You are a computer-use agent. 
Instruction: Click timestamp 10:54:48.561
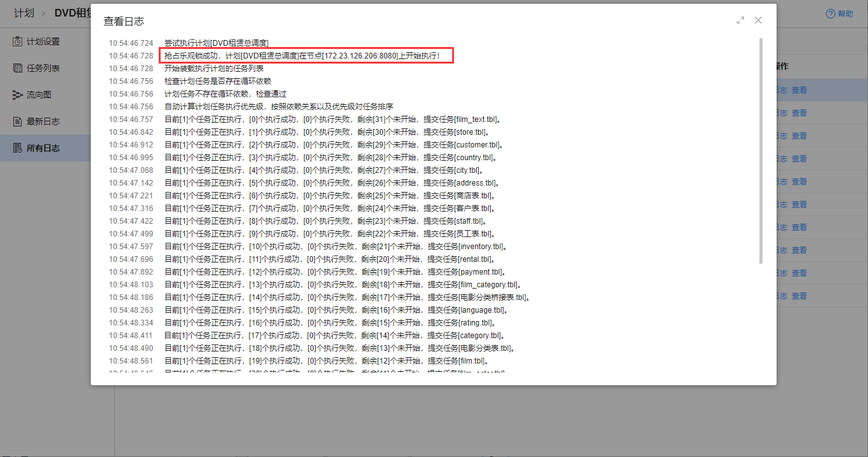click(131, 361)
